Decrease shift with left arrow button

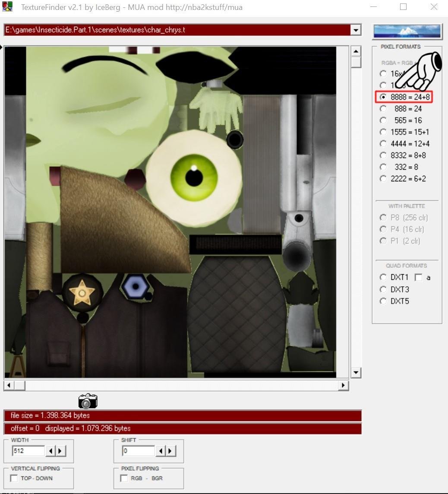point(161,451)
